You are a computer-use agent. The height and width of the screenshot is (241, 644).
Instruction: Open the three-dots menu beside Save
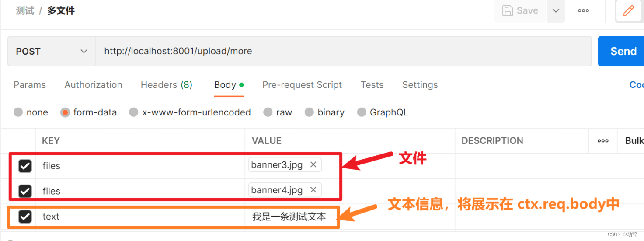(583, 11)
